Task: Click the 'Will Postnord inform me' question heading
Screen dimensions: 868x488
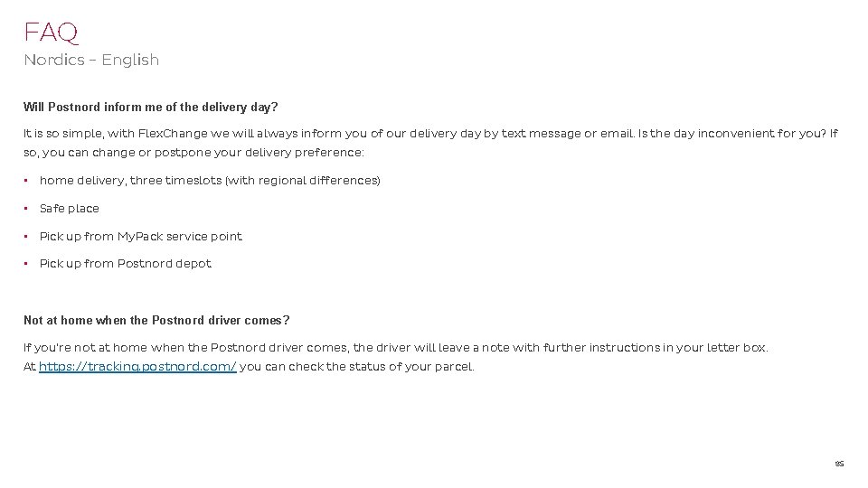Action: (150, 108)
